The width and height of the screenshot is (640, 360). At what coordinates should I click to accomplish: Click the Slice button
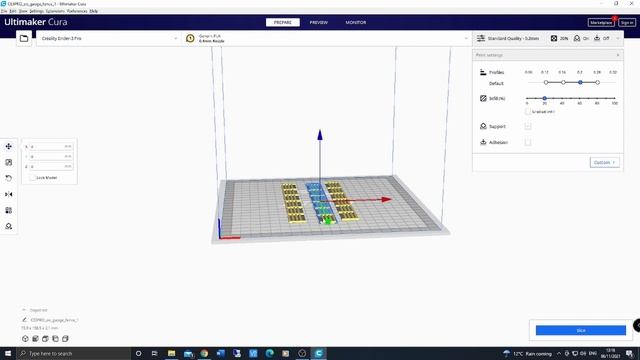pos(581,330)
